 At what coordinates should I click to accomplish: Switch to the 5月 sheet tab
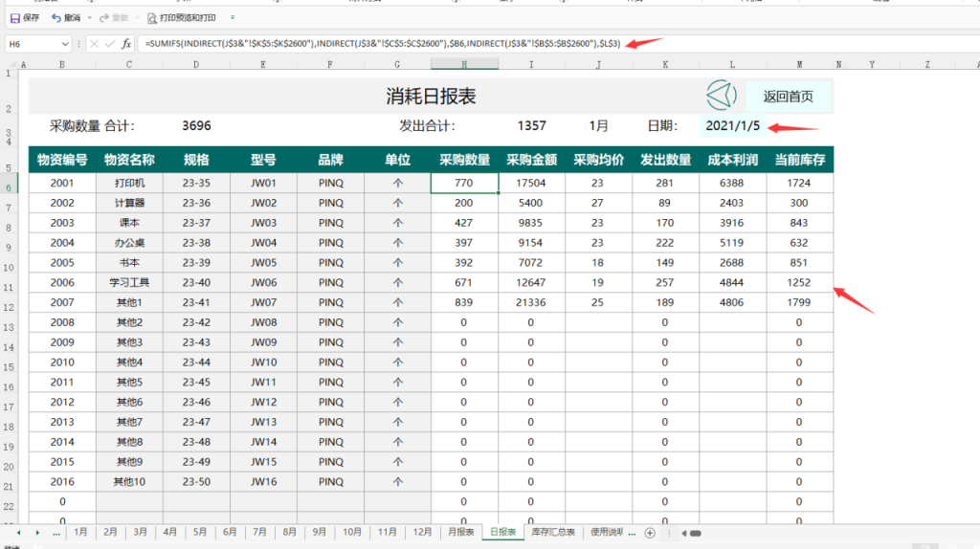click(200, 532)
